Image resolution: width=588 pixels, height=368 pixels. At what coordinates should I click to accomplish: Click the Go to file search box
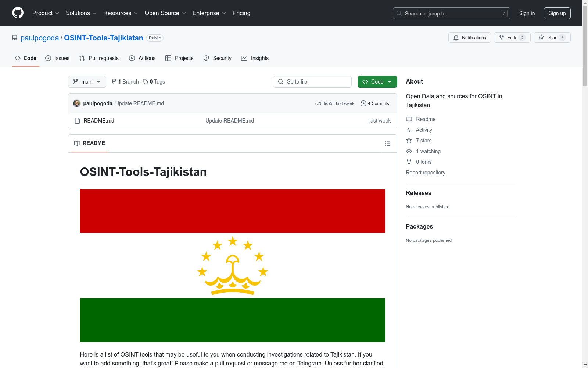(x=312, y=82)
